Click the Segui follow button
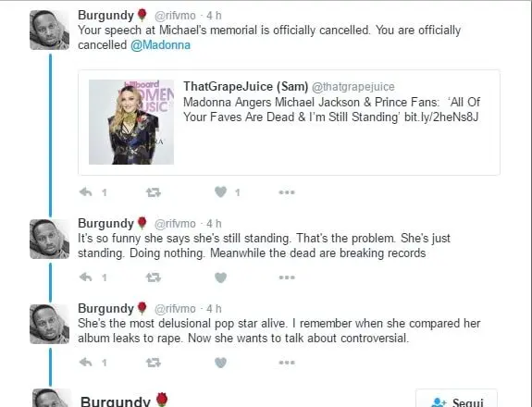Image resolution: width=532 pixels, height=407 pixels. pyautogui.click(x=456, y=401)
